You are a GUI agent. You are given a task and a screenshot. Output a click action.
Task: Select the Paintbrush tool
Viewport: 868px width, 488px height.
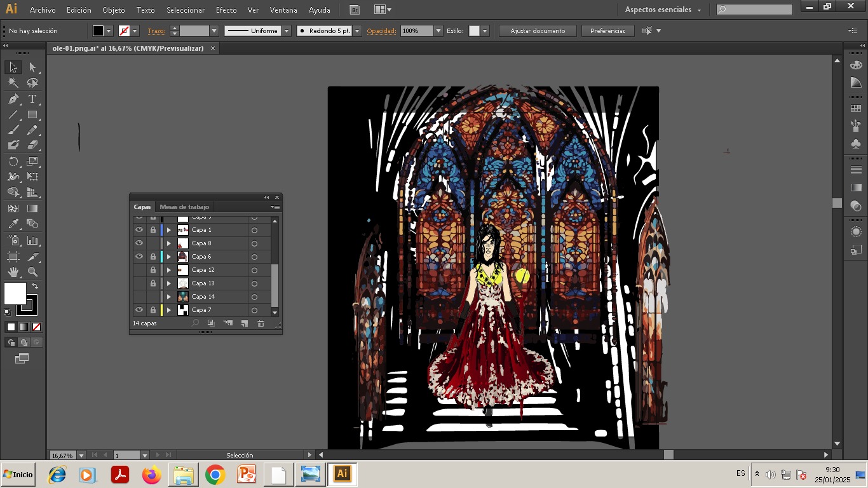coord(13,130)
